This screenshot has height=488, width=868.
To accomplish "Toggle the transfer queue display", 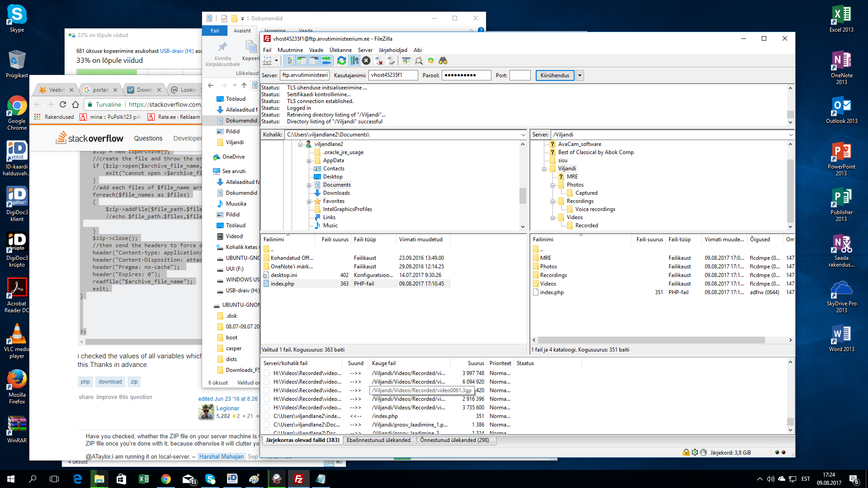I will coord(326,61).
